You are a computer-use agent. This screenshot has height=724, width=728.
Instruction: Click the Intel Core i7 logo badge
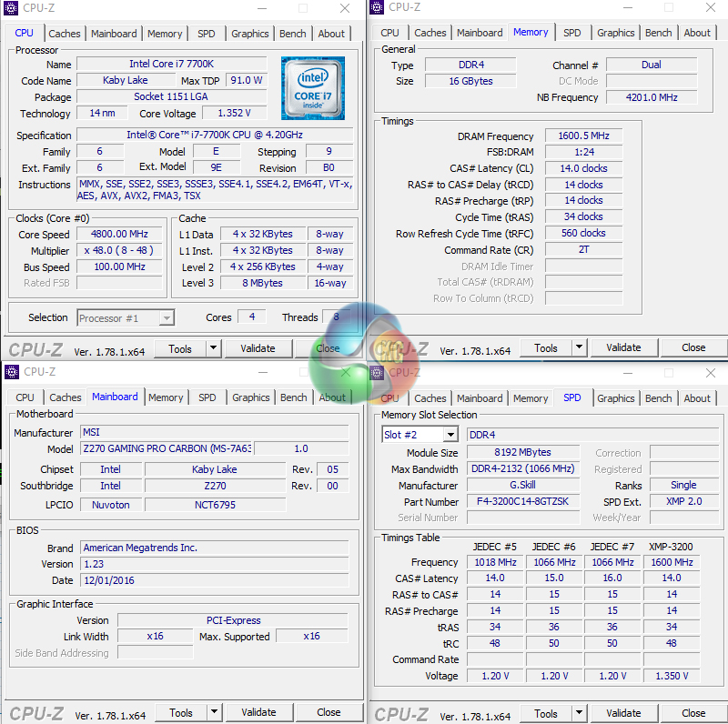312,87
